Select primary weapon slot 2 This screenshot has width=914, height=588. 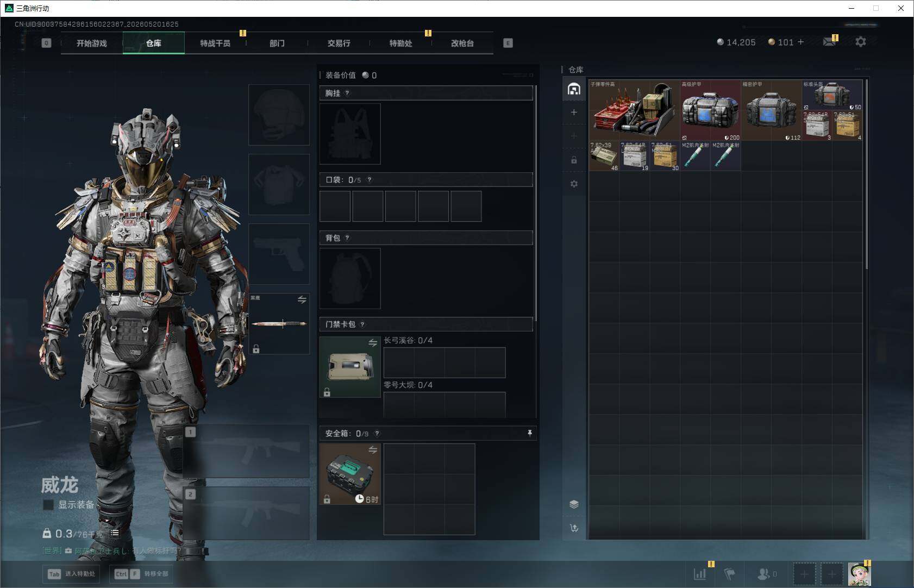[247, 513]
